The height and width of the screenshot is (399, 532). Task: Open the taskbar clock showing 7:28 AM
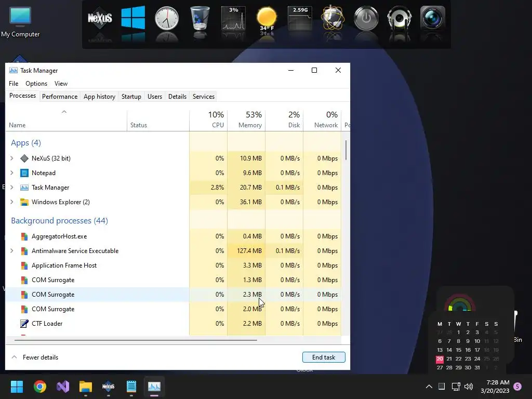tap(495, 386)
